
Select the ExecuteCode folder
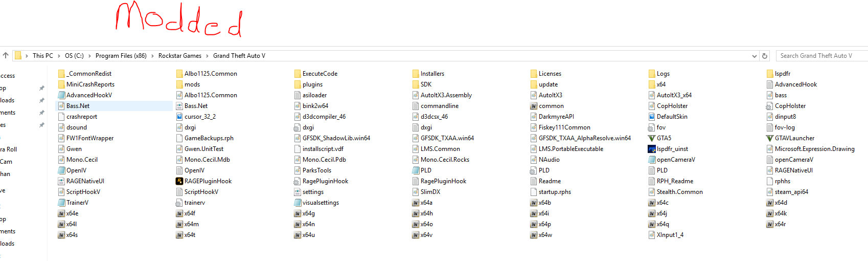pyautogui.click(x=315, y=74)
